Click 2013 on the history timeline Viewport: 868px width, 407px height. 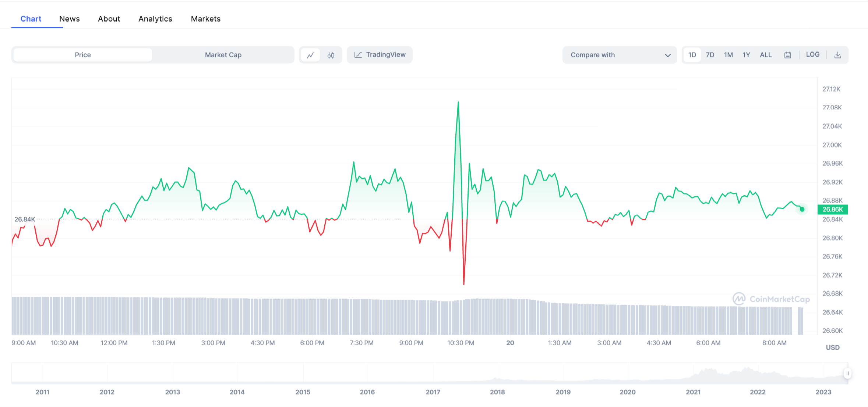[x=173, y=392]
